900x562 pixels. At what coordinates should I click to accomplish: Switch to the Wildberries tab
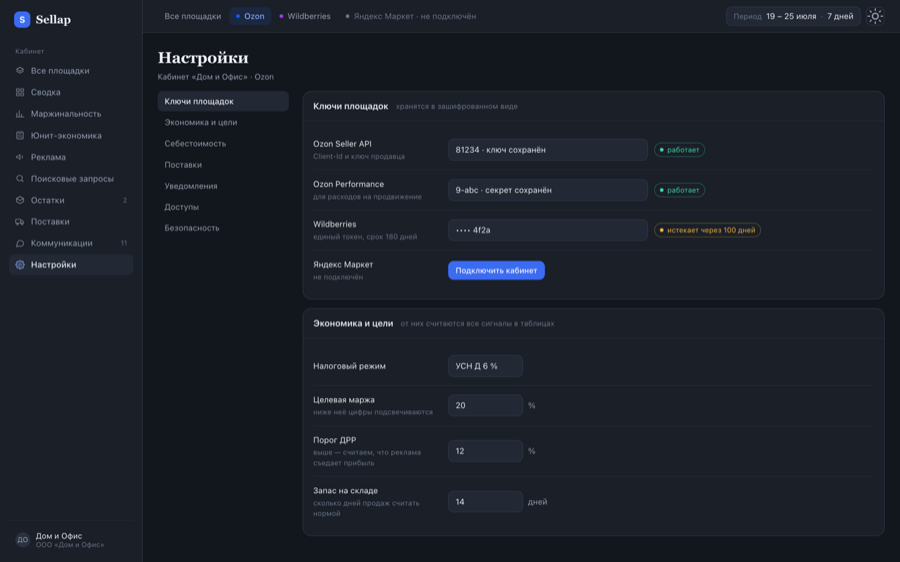pyautogui.click(x=305, y=16)
